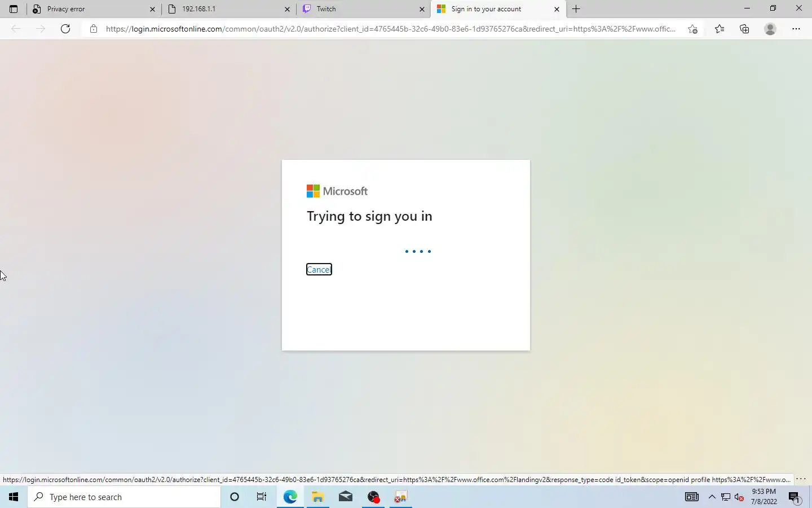The width and height of the screenshot is (812, 508).
Task: Close the 192.168.1.1 tab
Action: click(x=287, y=9)
